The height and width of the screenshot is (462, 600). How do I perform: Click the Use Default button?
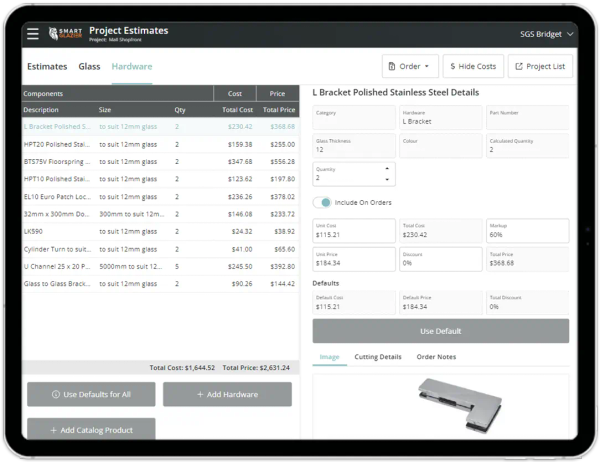coord(440,331)
